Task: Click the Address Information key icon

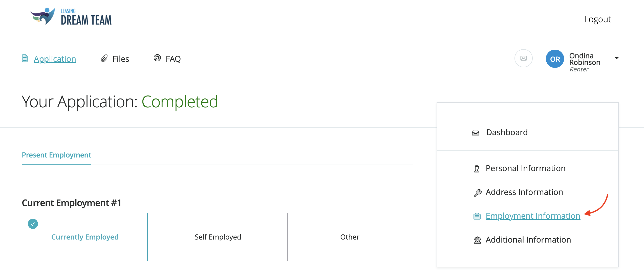Action: tap(477, 193)
